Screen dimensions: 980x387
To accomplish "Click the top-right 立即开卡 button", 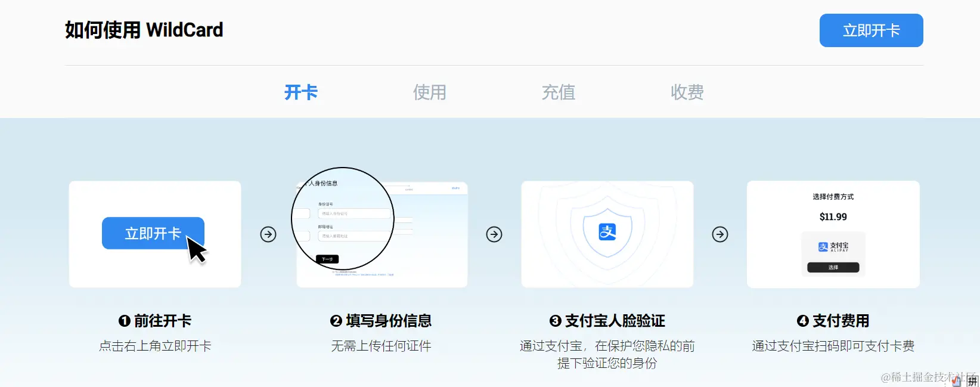I will click(871, 30).
